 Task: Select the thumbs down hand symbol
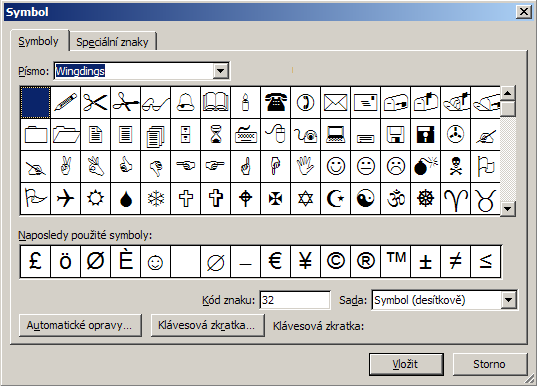click(x=155, y=166)
